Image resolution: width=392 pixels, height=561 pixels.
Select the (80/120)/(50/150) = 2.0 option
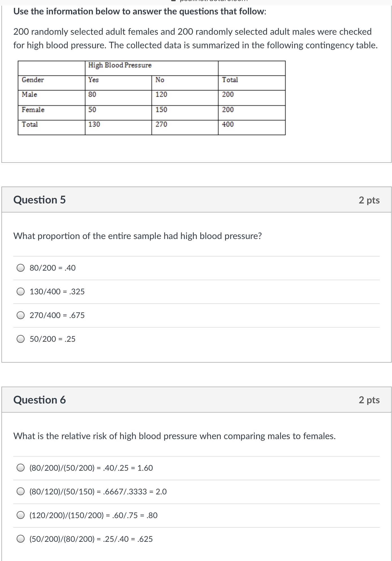click(x=21, y=492)
